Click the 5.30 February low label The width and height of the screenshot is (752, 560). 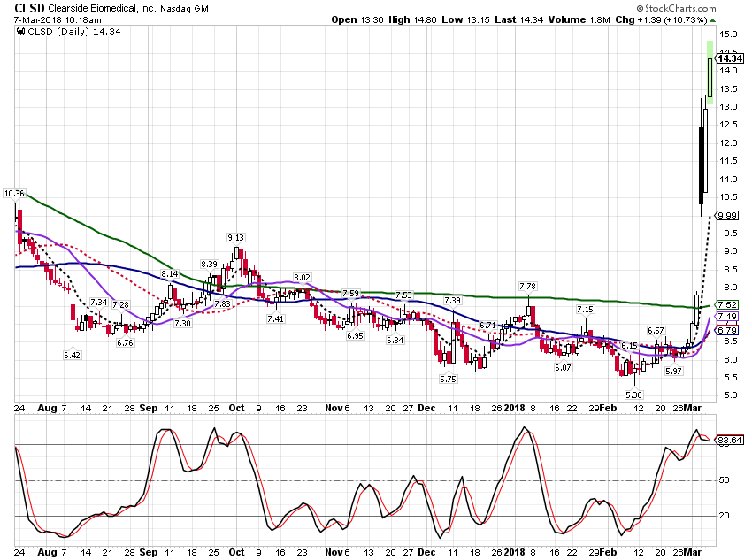[x=633, y=395]
